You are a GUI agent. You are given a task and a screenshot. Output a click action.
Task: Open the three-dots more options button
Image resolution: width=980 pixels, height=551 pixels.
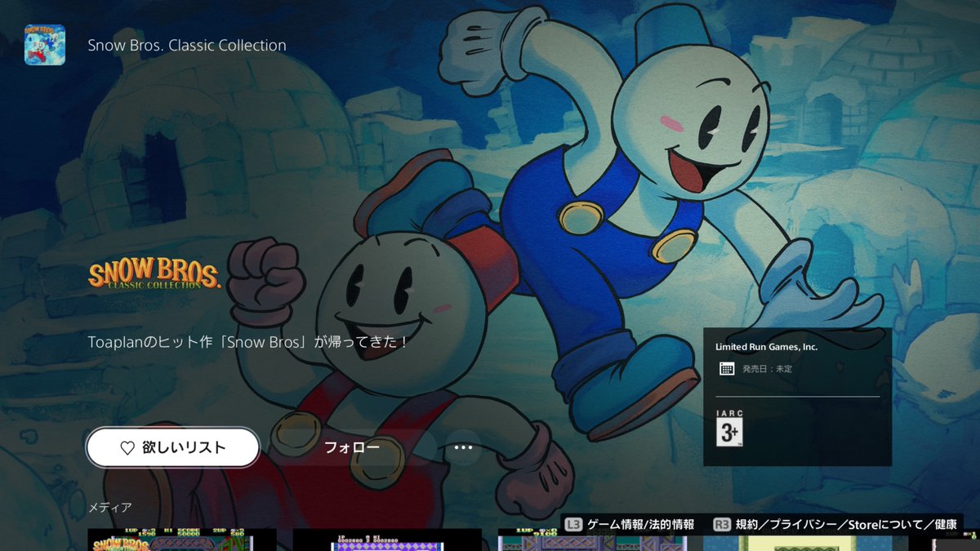463,447
